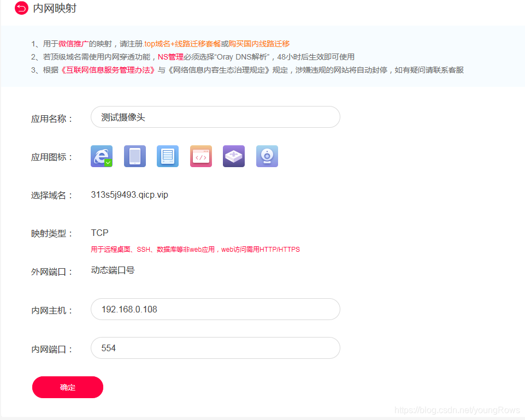Select the code window app icon

click(x=201, y=156)
